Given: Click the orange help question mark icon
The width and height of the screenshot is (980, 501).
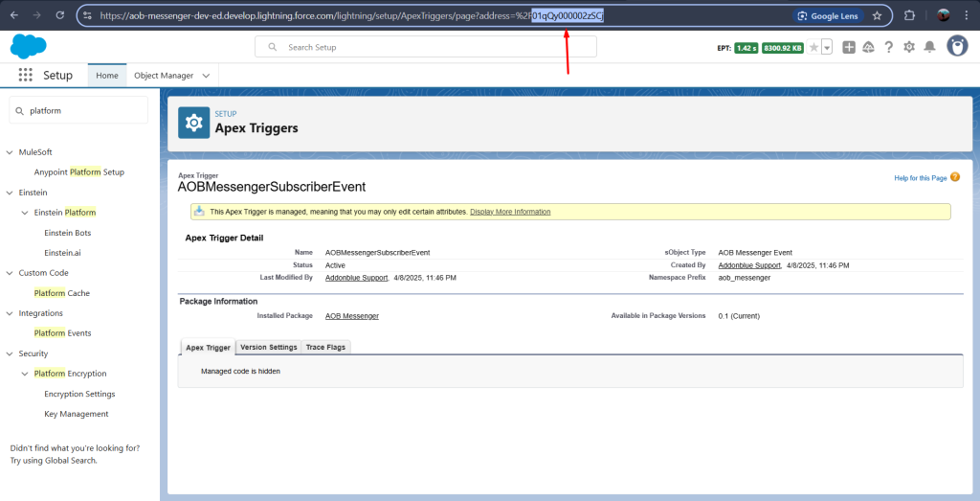Looking at the screenshot, I should (955, 177).
